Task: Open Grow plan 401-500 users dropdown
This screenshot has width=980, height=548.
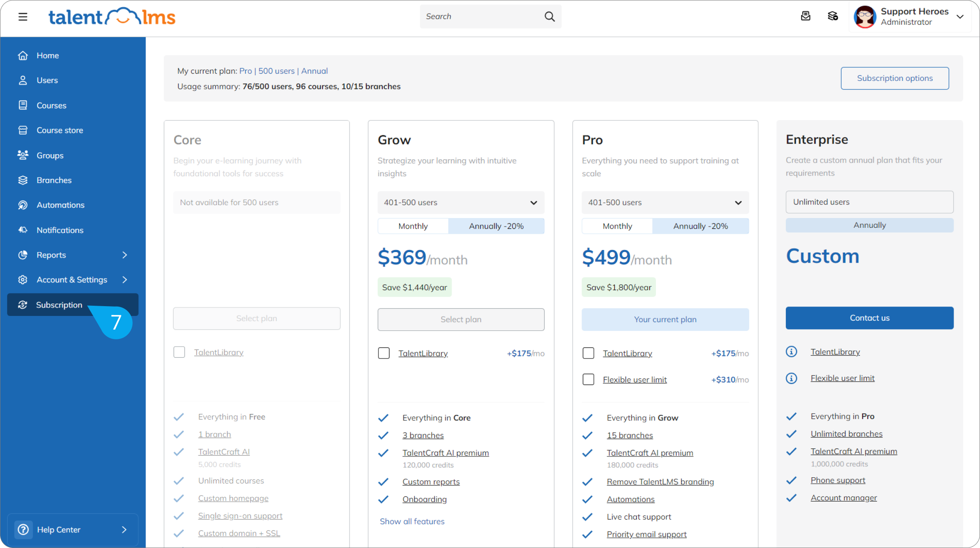Action: click(x=461, y=202)
